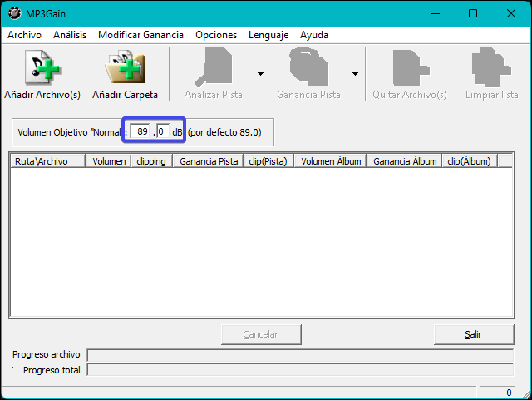This screenshot has height=400, width=532.
Task: Open the Ayuda menu
Action: point(314,35)
